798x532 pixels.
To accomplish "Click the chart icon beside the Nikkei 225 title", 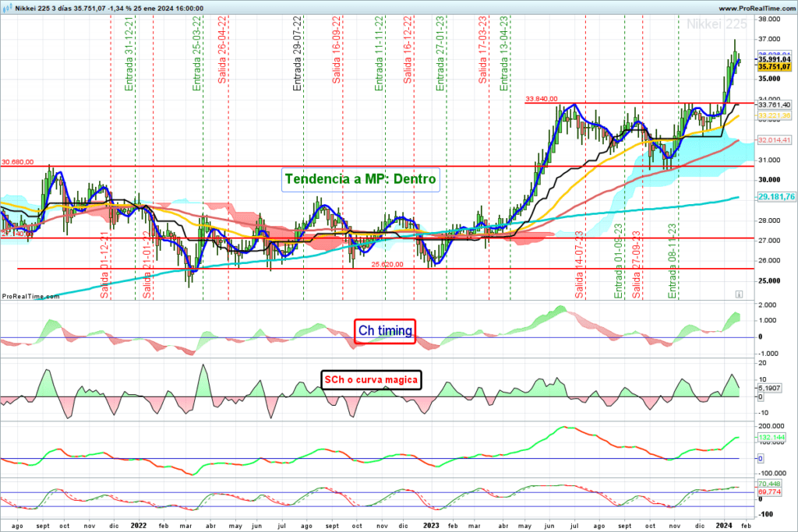I will (8, 8).
